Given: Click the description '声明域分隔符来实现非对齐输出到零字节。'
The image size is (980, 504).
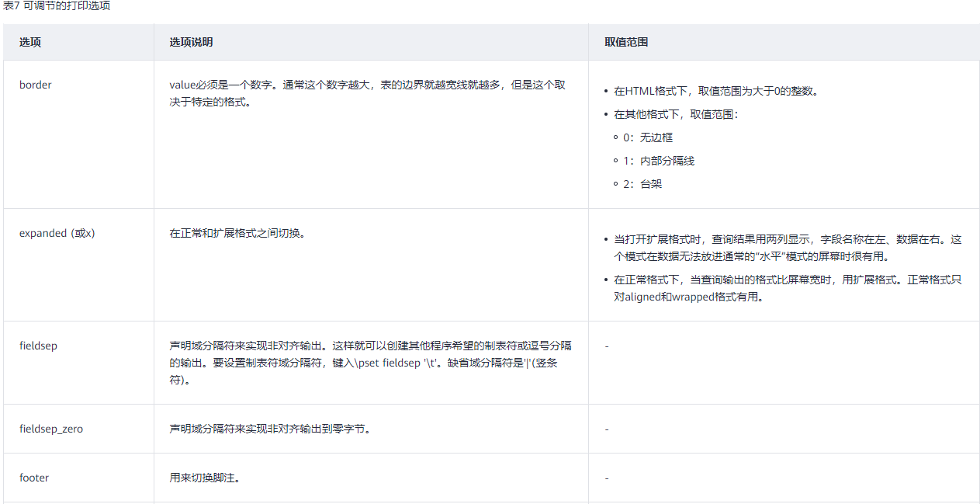Looking at the screenshot, I should tap(270, 429).
